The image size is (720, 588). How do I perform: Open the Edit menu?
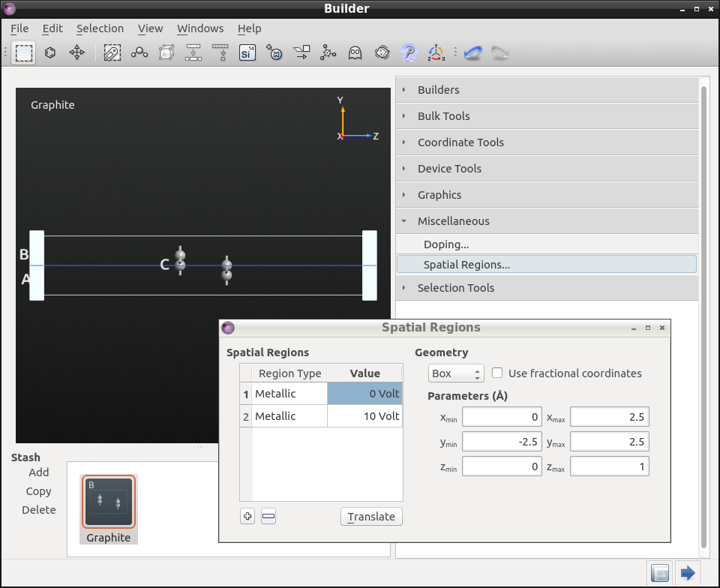tap(52, 28)
